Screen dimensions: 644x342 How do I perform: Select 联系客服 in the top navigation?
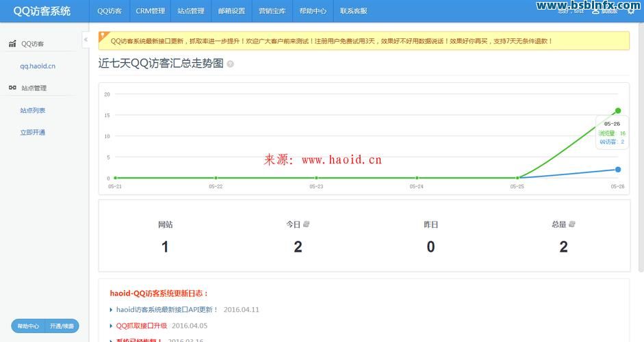tap(354, 11)
